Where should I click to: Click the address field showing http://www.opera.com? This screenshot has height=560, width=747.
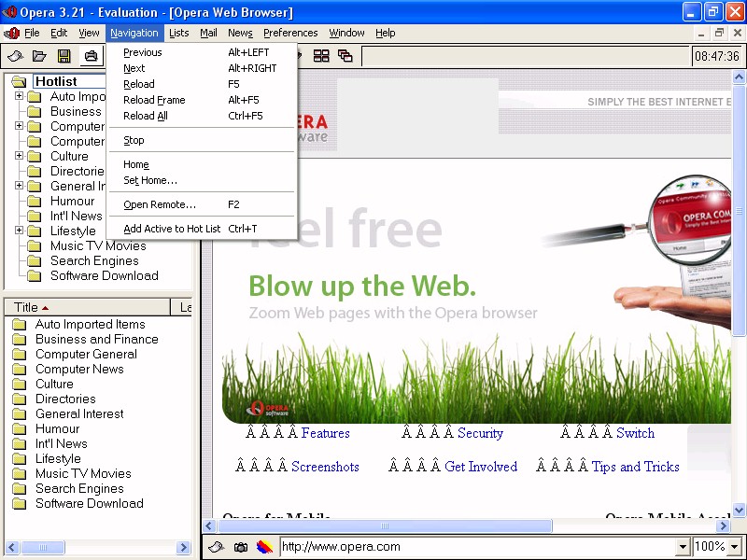(x=478, y=547)
